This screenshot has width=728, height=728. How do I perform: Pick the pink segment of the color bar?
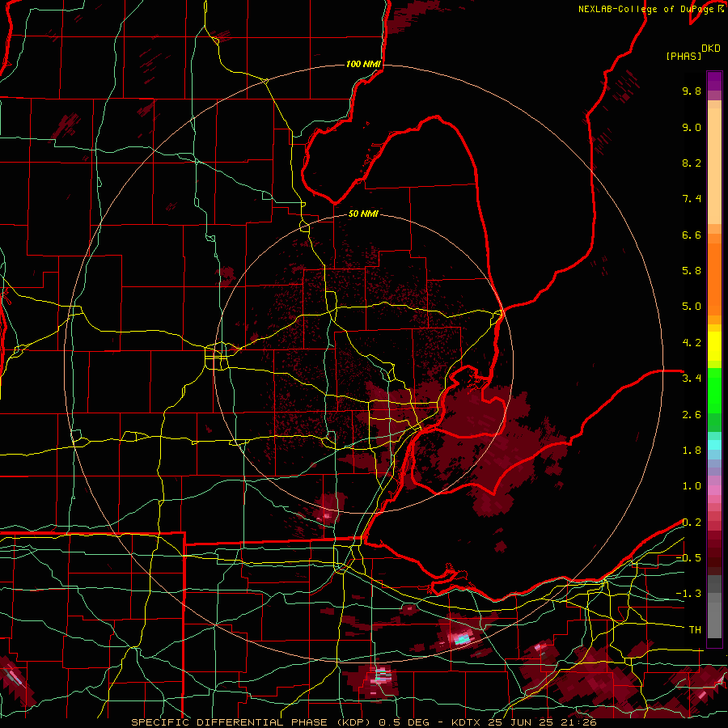click(714, 490)
